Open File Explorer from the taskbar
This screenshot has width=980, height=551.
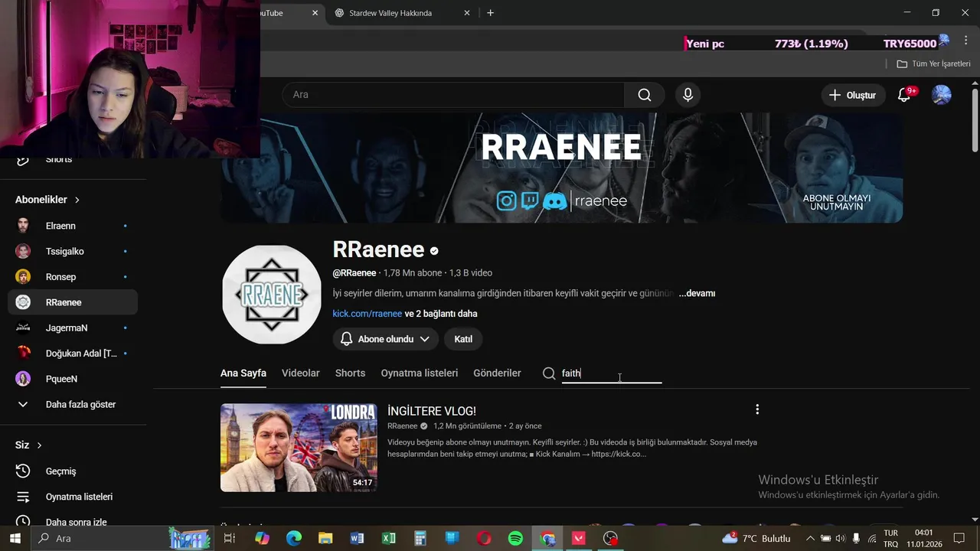coord(325,539)
